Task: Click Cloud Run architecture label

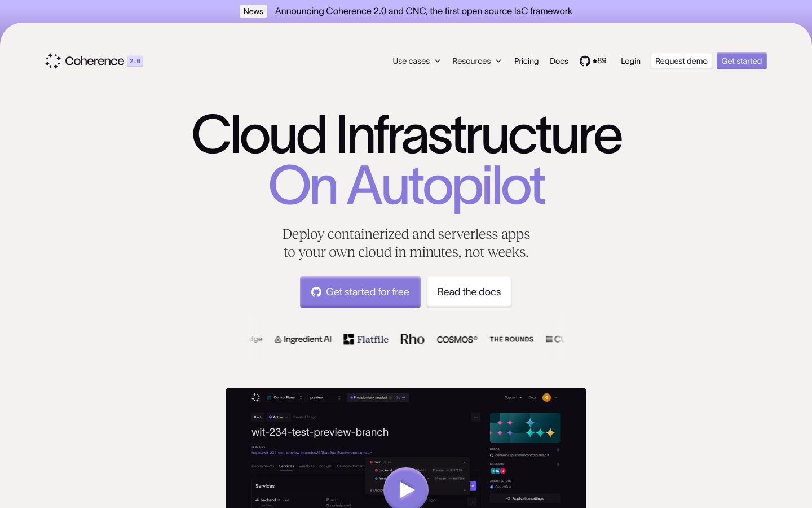Action: click(x=501, y=487)
